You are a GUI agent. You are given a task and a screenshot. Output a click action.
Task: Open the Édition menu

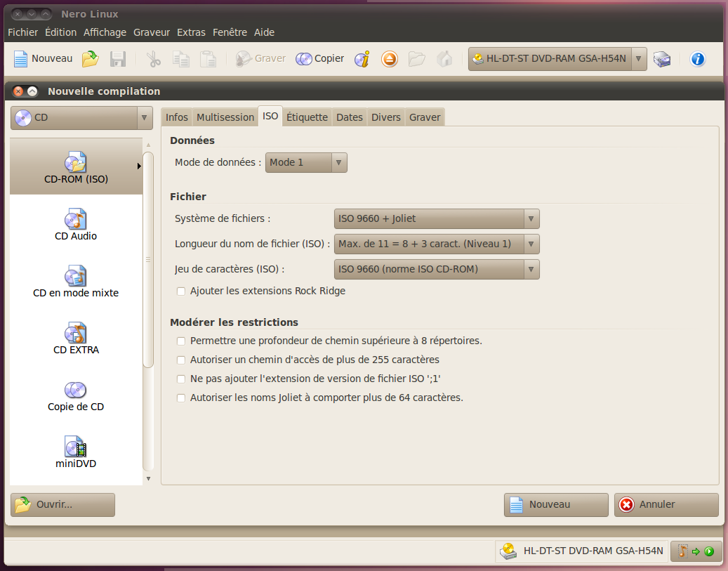click(61, 32)
